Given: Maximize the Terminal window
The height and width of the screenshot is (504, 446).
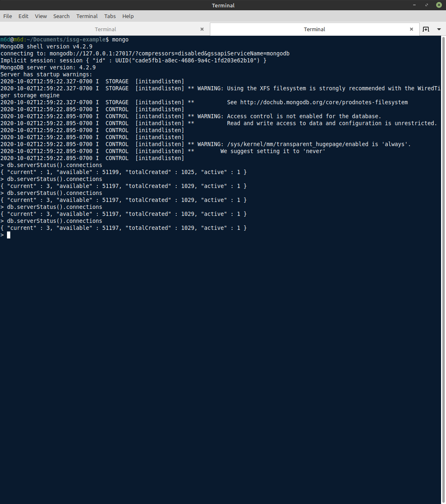Looking at the screenshot, I should [x=427, y=5].
